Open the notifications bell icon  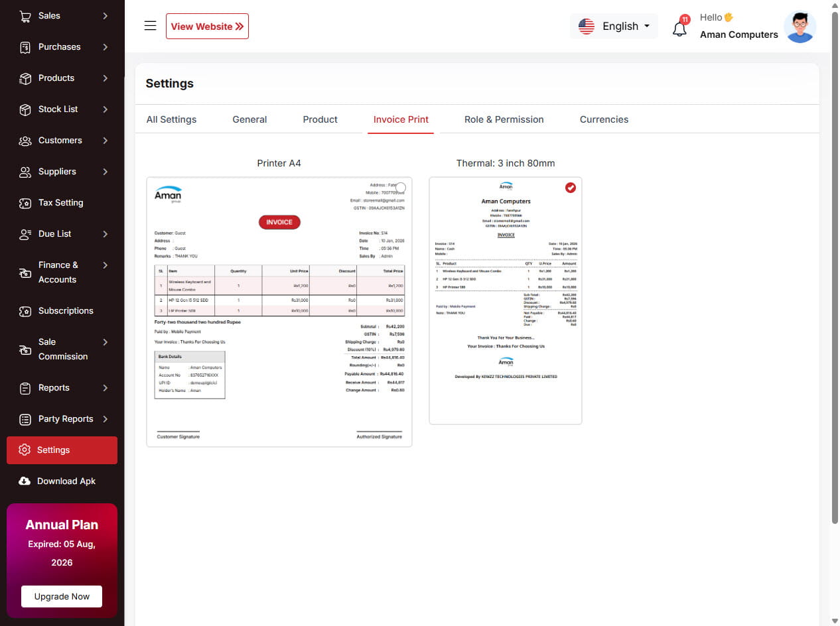pyautogui.click(x=679, y=29)
